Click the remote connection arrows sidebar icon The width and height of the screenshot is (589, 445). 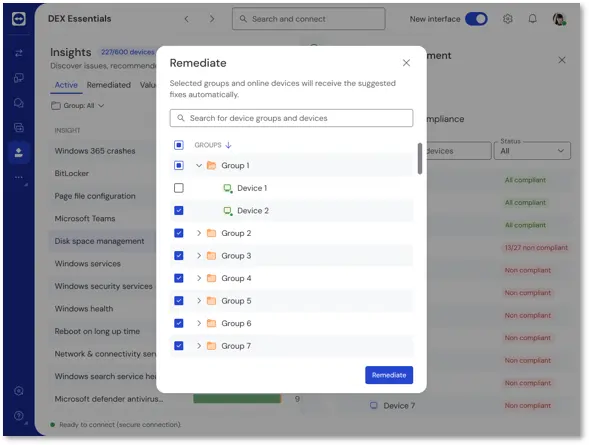[x=18, y=53]
